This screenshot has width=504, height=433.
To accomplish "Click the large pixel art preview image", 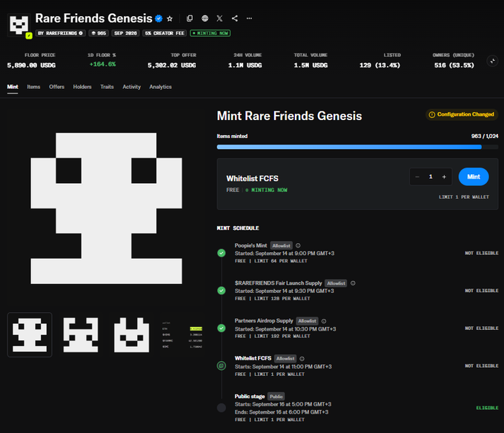I will [x=107, y=208].
